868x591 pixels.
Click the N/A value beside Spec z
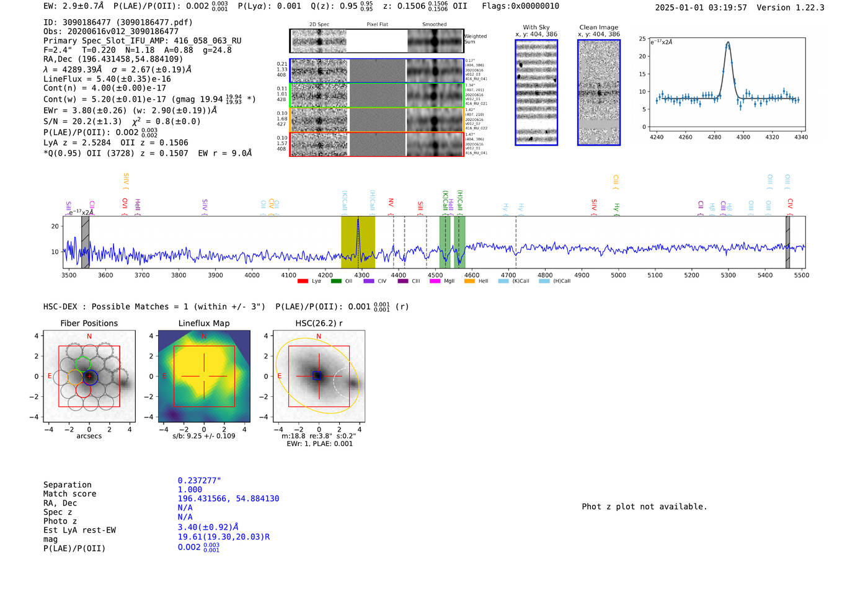click(x=185, y=507)
